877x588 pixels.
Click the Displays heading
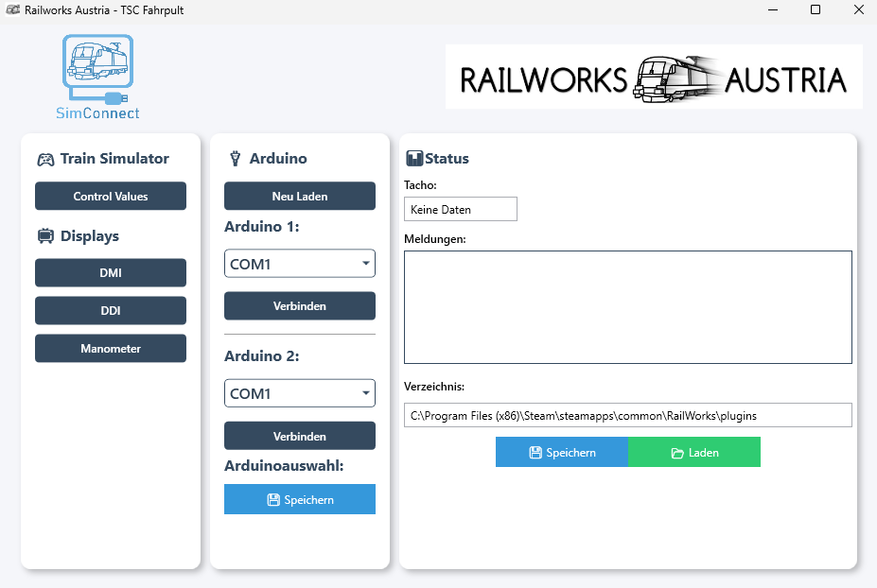pyautogui.click(x=90, y=236)
